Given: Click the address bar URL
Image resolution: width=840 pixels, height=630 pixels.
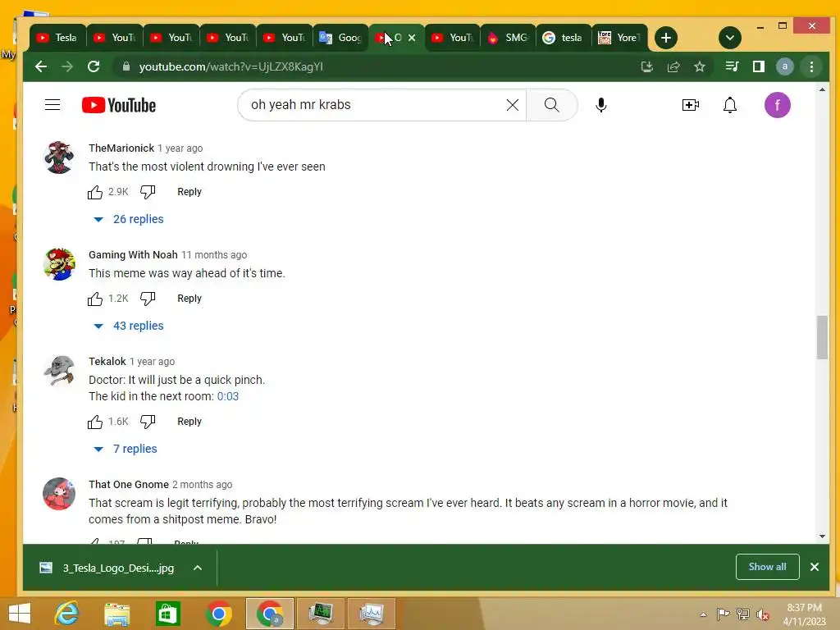Looking at the screenshot, I should coord(231,67).
